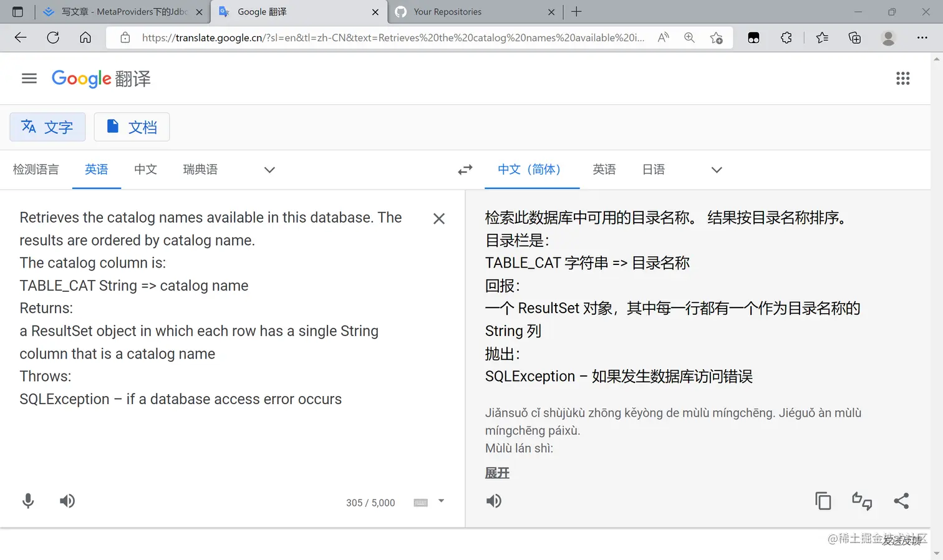
Task: Close the Your Repositories tab
Action: tap(551, 12)
